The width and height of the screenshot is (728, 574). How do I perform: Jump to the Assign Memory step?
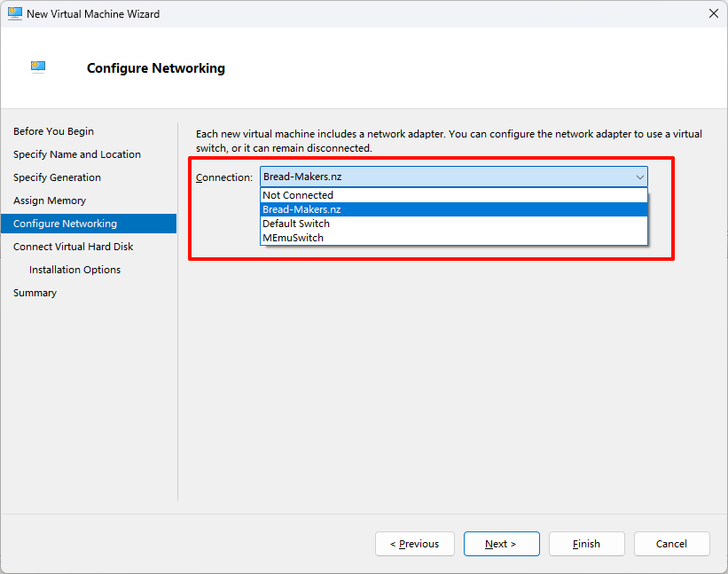tap(50, 201)
